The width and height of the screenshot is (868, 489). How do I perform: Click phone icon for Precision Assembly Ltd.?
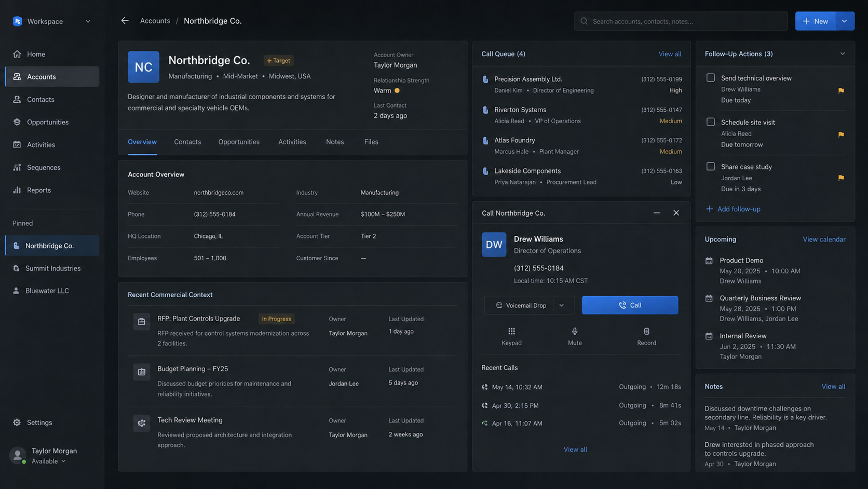coord(485,80)
